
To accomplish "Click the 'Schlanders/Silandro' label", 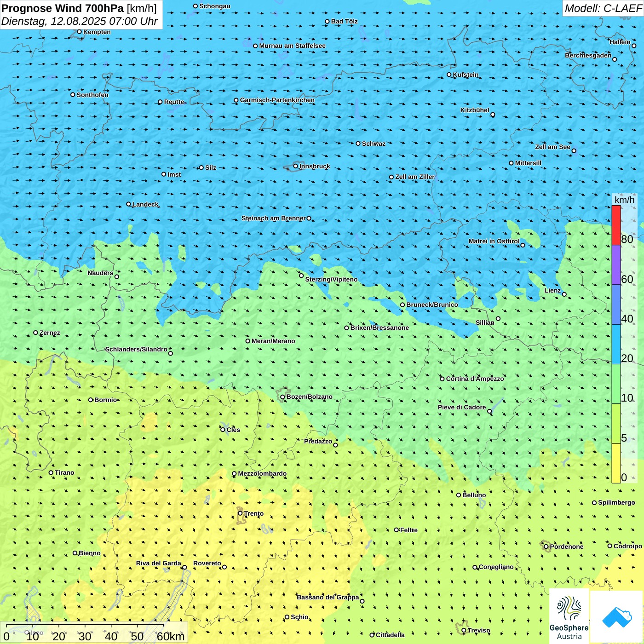I will 136,349.
